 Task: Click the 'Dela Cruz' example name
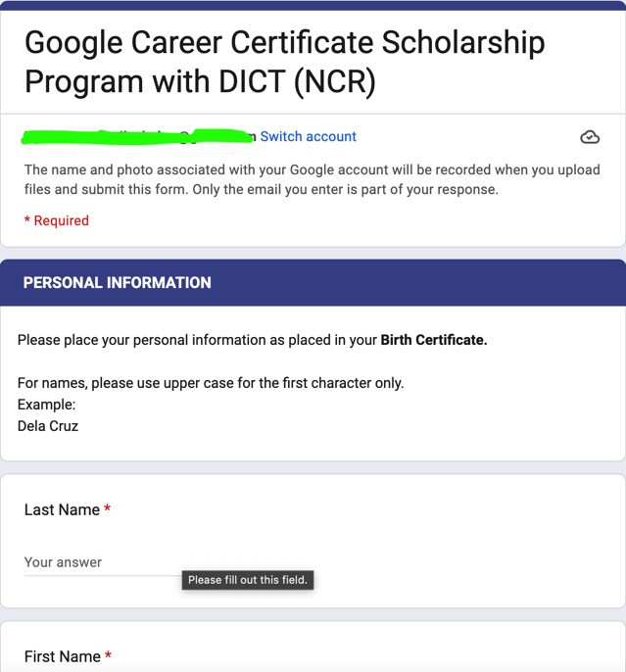48,426
